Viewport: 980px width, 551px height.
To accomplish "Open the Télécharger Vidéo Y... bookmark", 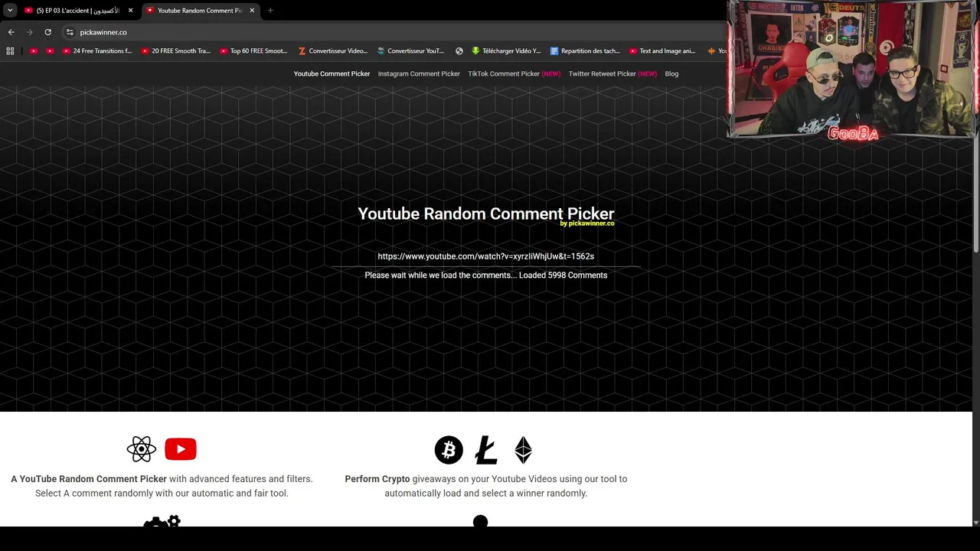I will click(x=506, y=51).
